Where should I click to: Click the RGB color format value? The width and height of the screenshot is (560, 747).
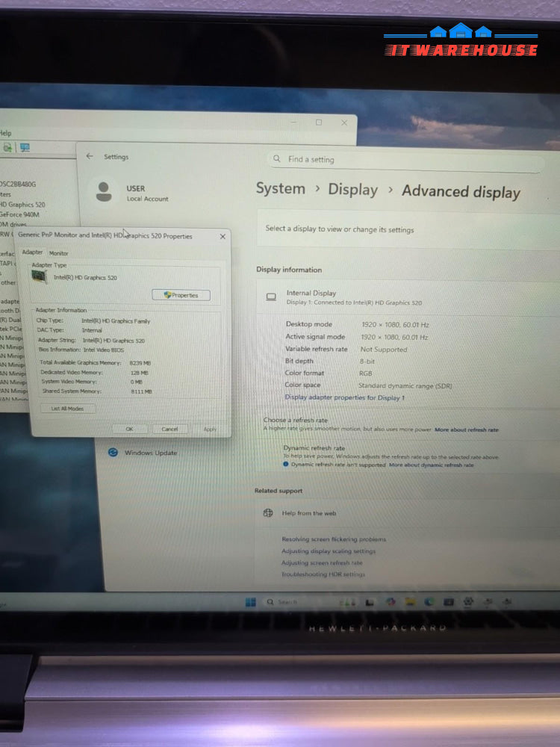(365, 373)
